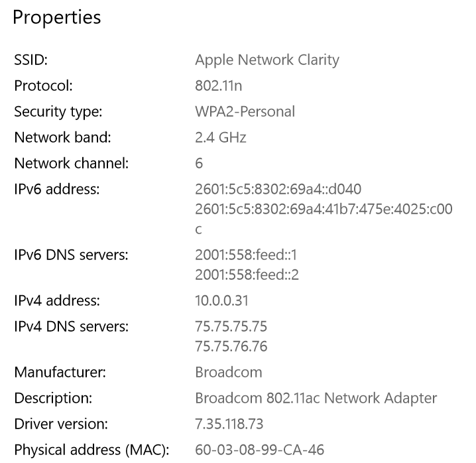This screenshot has width=476, height=463.
Task: Click the network channel value 6
Action: coord(199,163)
